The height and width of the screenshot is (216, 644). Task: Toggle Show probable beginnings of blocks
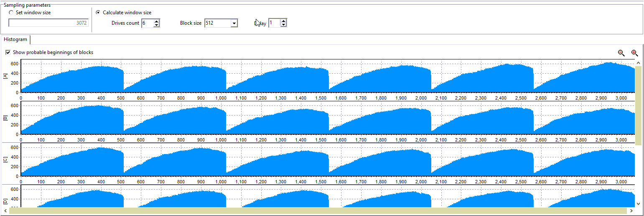click(x=8, y=52)
